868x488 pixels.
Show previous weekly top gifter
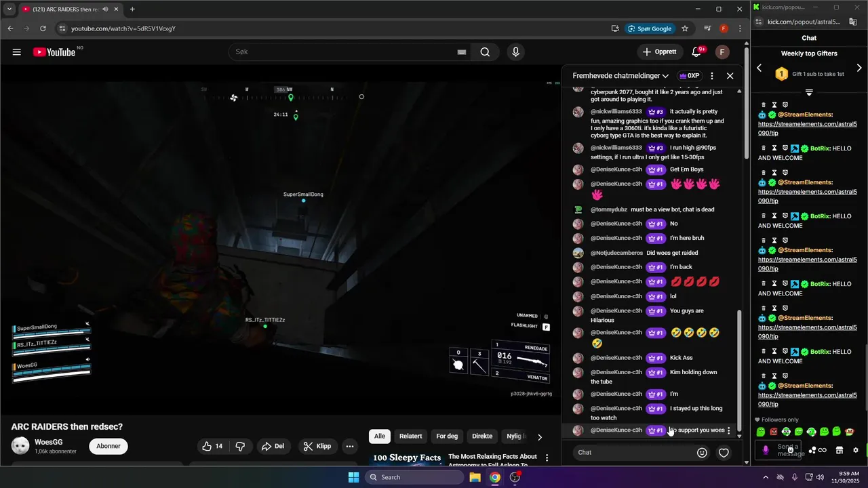[759, 68]
